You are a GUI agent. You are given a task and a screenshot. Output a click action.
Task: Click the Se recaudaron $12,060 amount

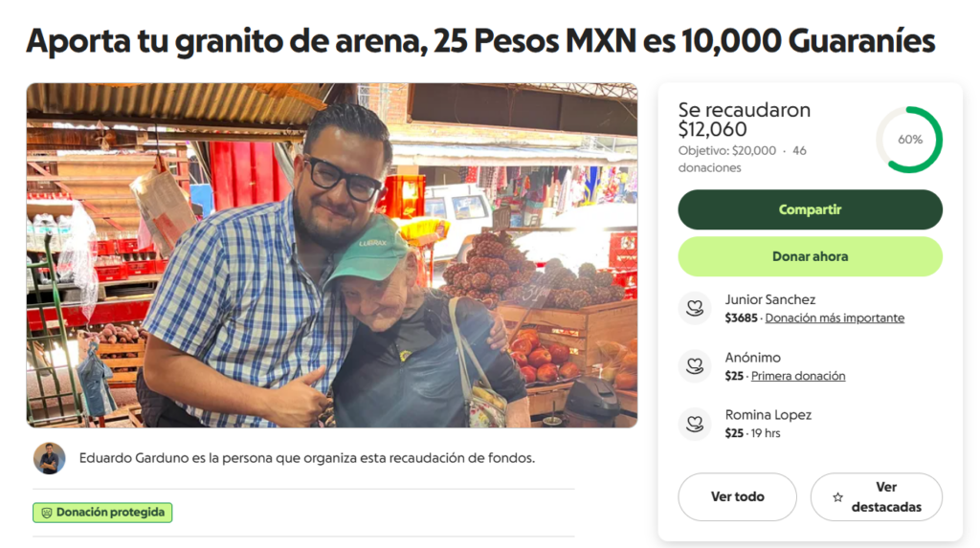(744, 120)
